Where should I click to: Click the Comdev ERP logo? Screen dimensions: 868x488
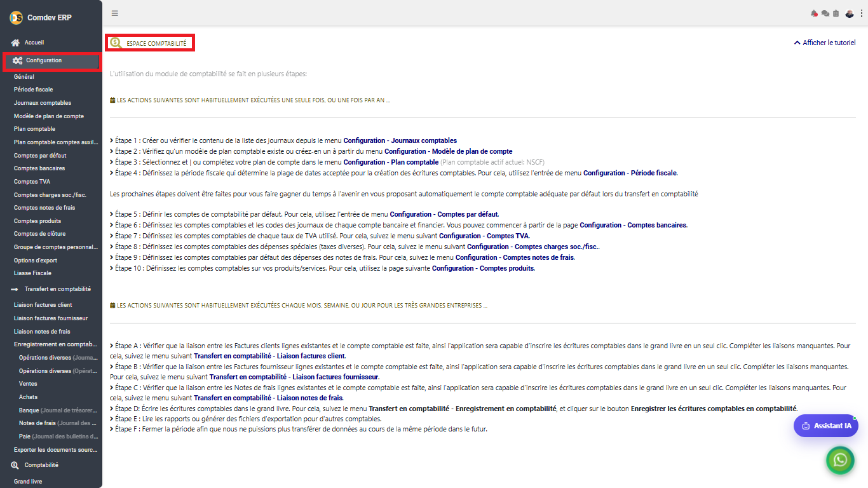click(16, 17)
